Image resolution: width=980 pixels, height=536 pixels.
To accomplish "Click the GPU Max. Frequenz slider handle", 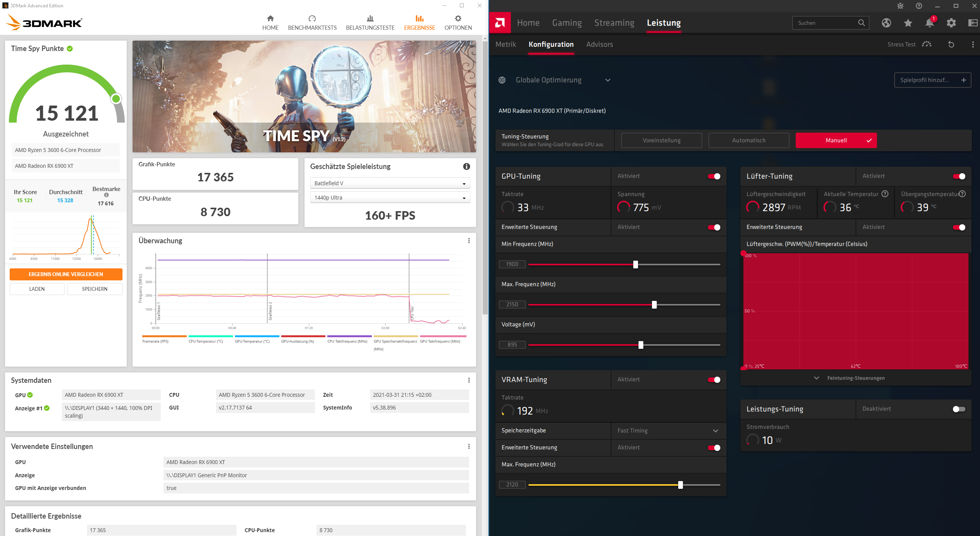I will (654, 305).
